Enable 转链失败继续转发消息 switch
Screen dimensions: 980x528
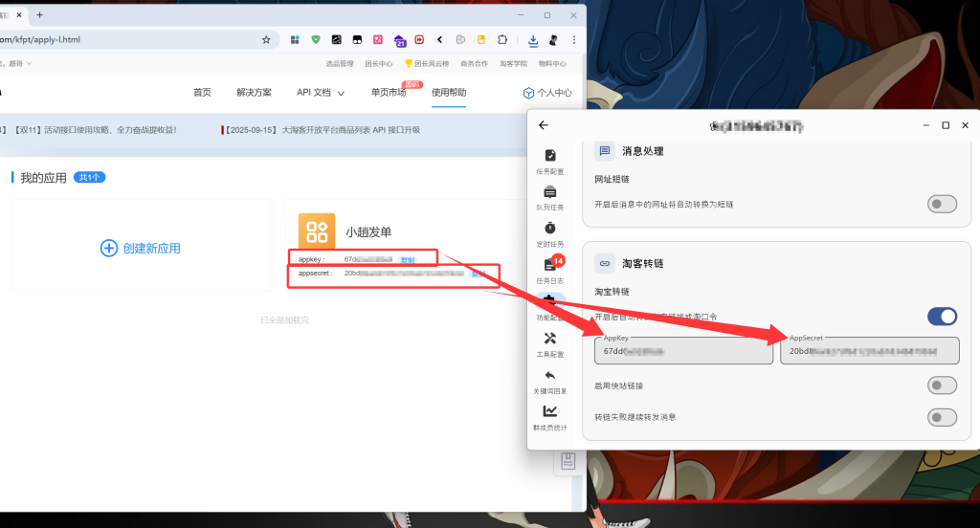pyautogui.click(x=942, y=417)
